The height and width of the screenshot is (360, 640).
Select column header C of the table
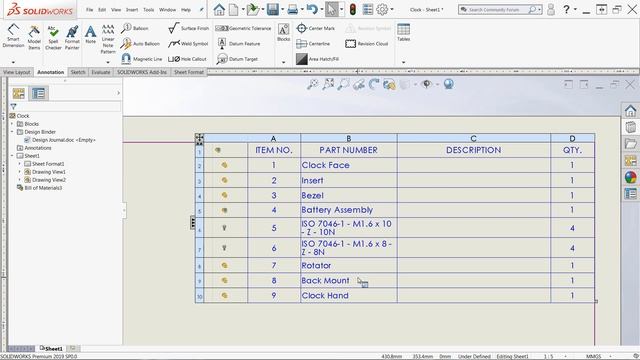(x=473, y=138)
